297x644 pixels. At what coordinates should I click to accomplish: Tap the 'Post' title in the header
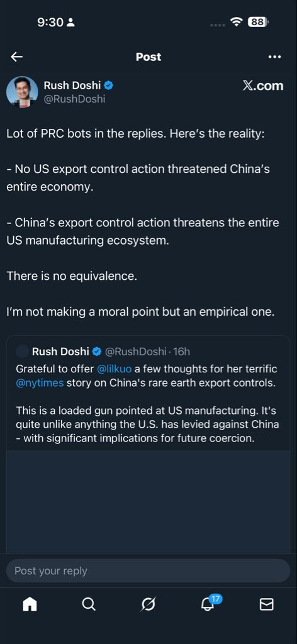click(148, 57)
